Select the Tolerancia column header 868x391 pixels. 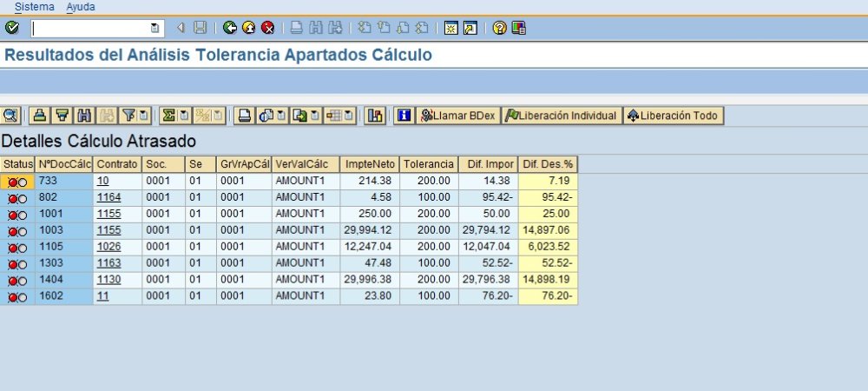click(429, 164)
